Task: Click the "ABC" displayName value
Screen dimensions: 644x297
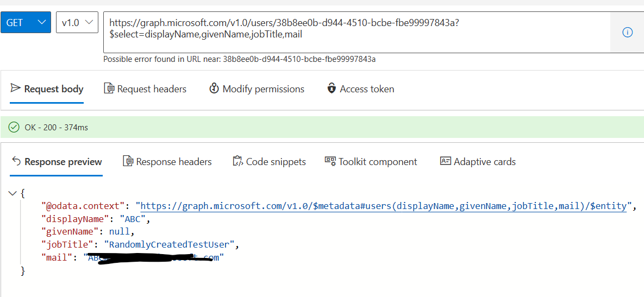Action: (x=133, y=219)
